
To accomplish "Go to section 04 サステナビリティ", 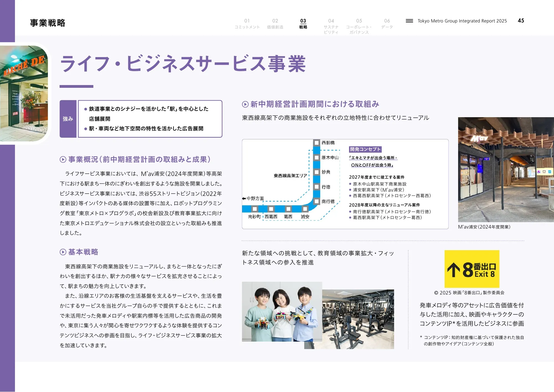I will pyautogui.click(x=331, y=26).
